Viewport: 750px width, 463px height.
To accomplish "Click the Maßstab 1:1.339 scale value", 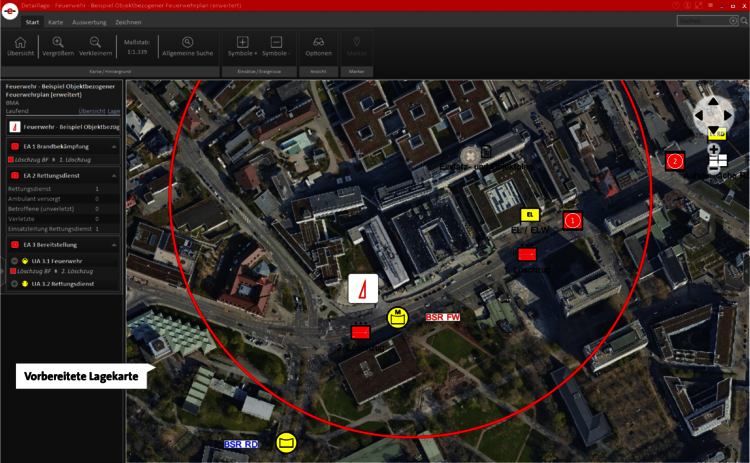I will [x=137, y=52].
